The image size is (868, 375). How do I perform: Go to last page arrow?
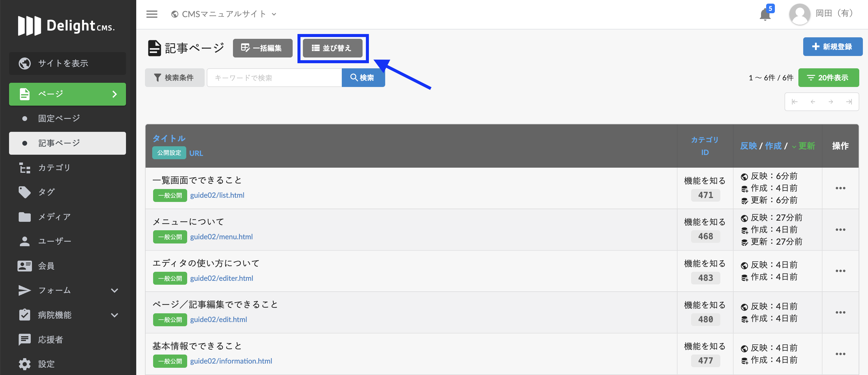[849, 102]
